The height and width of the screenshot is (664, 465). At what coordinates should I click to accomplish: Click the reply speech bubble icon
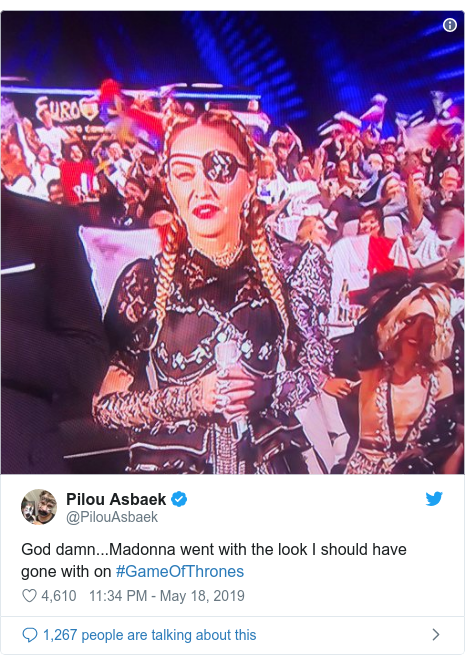(30, 635)
